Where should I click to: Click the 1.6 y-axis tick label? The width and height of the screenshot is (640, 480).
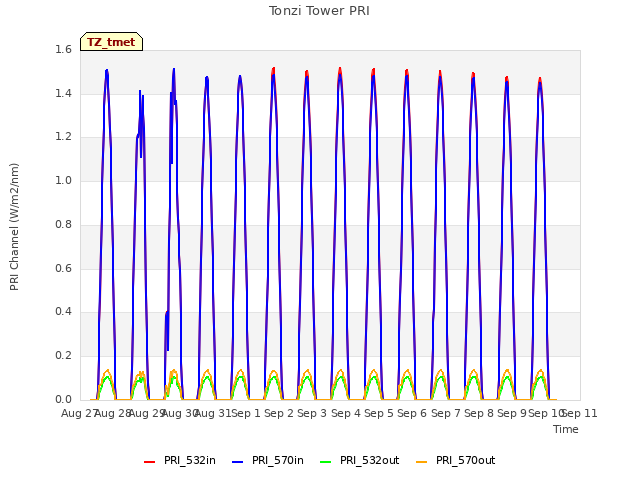point(63,49)
